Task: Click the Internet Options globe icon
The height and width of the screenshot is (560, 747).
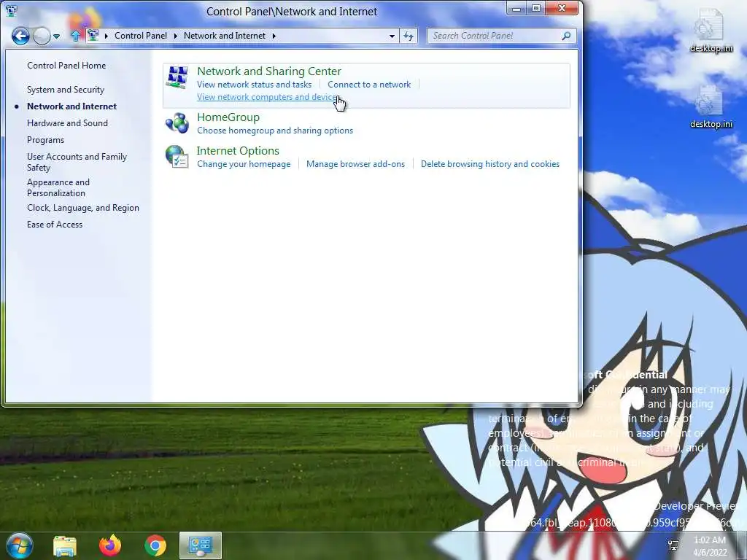Action: coord(177,157)
